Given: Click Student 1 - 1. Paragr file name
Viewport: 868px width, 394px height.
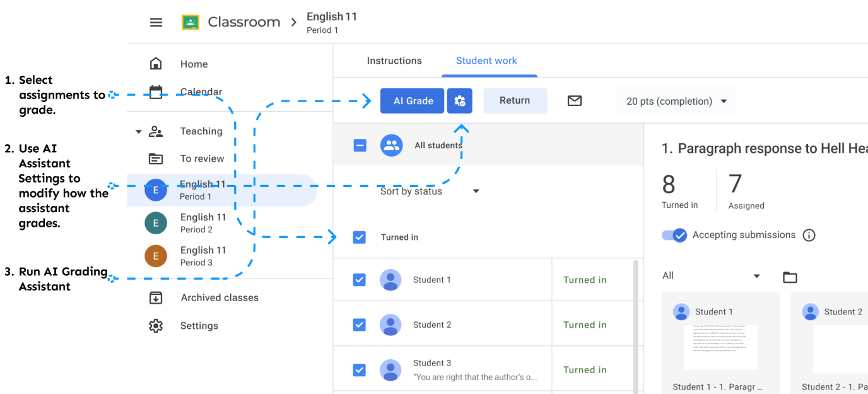Looking at the screenshot, I should [x=718, y=386].
